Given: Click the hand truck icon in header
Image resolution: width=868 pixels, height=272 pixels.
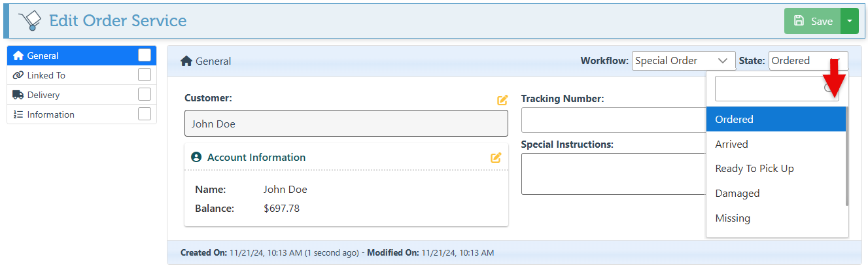Looking at the screenshot, I should click(x=30, y=21).
